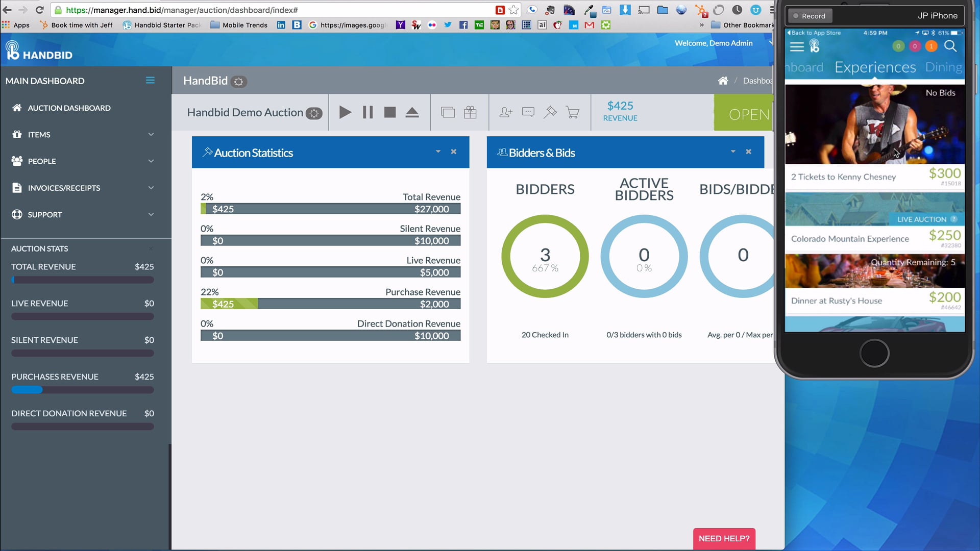The width and height of the screenshot is (980, 551).
Task: Switch to the Dining tab in the app
Action: [944, 67]
